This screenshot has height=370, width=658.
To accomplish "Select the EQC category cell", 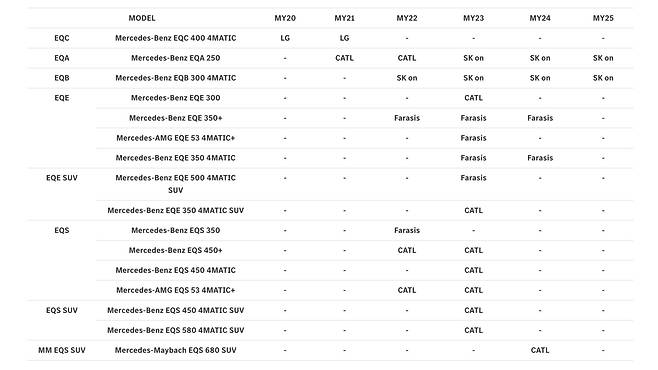I will [x=62, y=38].
